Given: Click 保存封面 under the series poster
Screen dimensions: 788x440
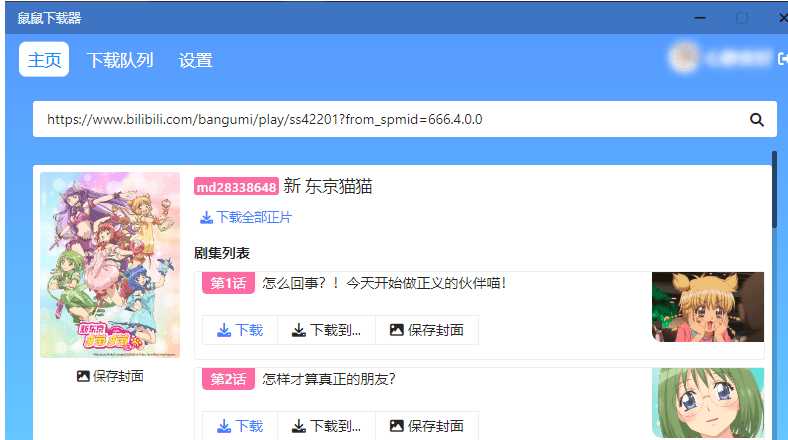Looking at the screenshot, I should coord(110,376).
